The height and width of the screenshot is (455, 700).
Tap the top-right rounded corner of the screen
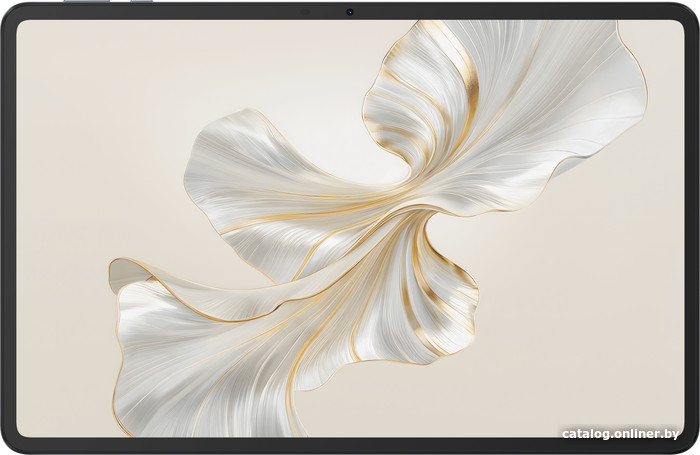676,27
